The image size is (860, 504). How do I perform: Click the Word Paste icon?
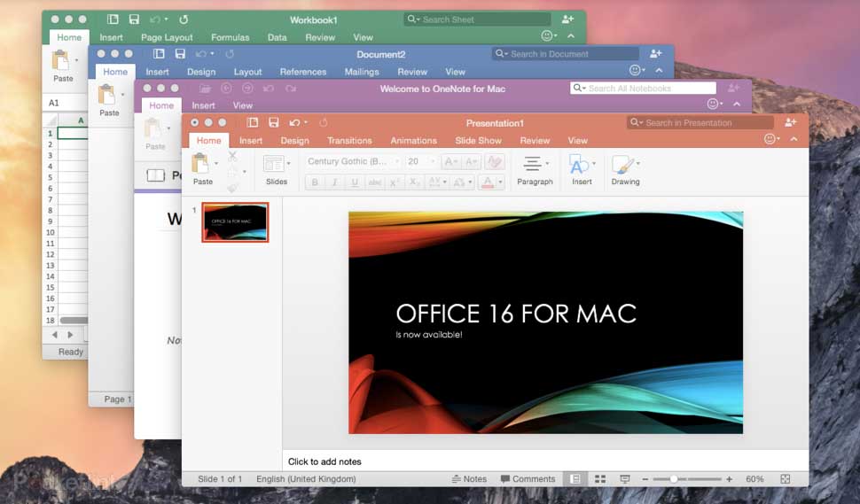(106, 95)
